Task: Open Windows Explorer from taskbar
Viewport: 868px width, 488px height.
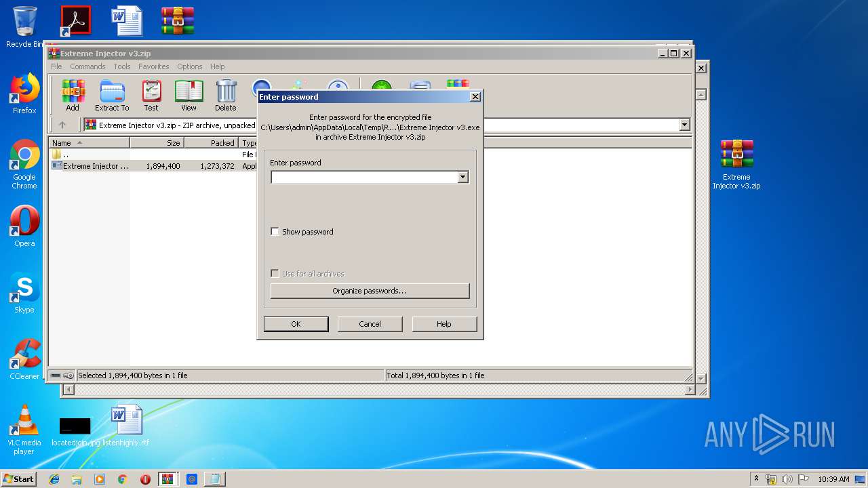Action: coord(77,479)
